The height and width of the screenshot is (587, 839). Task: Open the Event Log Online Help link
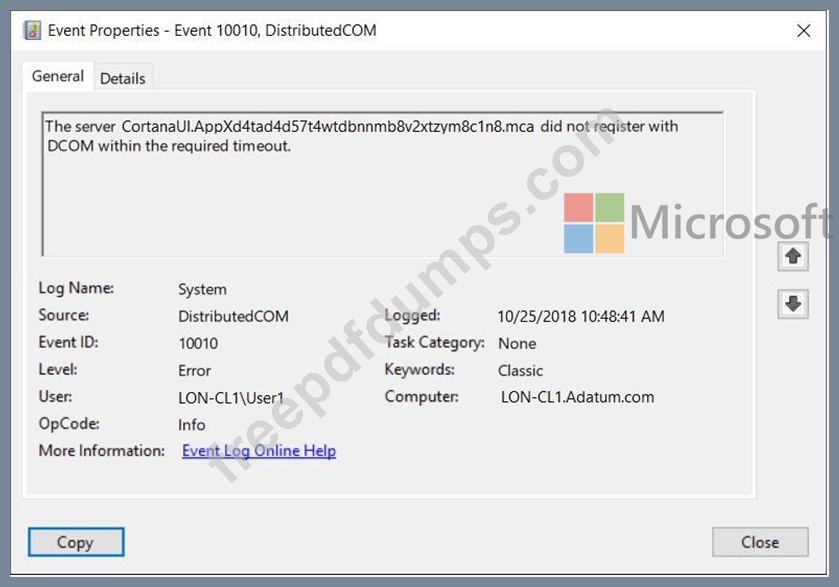259,451
